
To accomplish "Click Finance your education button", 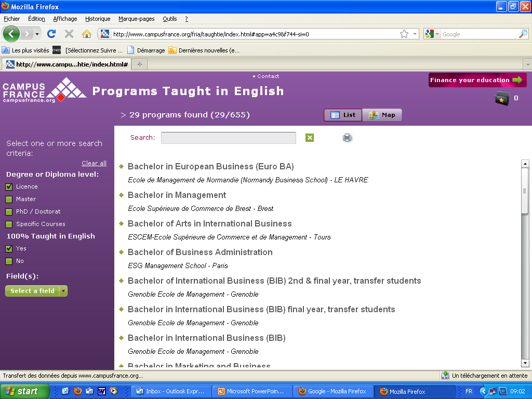I will coord(477,80).
